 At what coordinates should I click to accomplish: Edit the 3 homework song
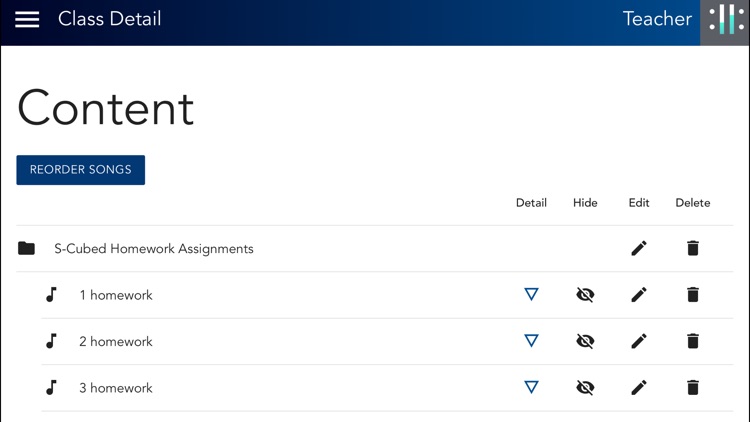click(x=639, y=388)
